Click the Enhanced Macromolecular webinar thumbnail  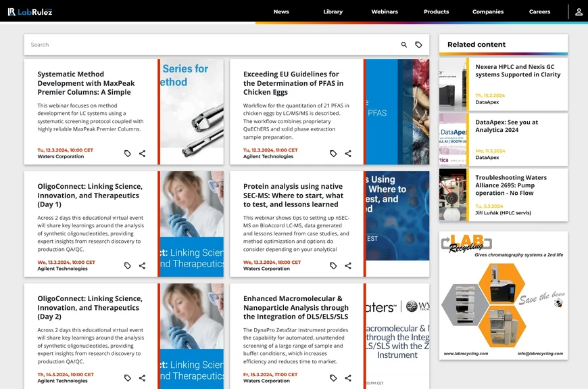tap(397, 336)
